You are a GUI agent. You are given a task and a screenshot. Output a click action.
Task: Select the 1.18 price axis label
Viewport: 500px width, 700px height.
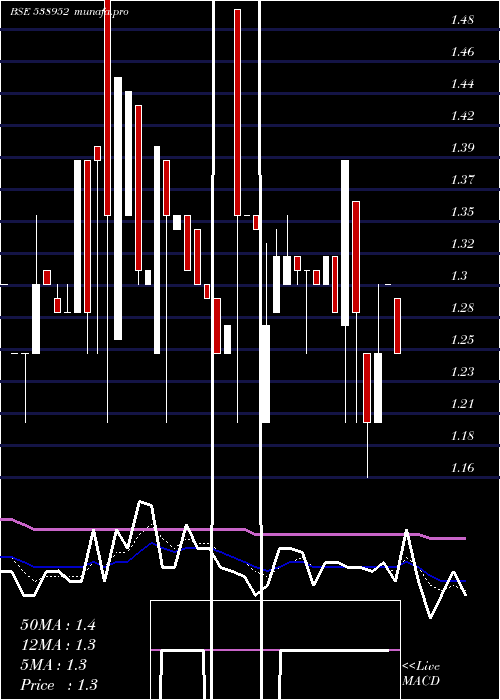[462, 436]
